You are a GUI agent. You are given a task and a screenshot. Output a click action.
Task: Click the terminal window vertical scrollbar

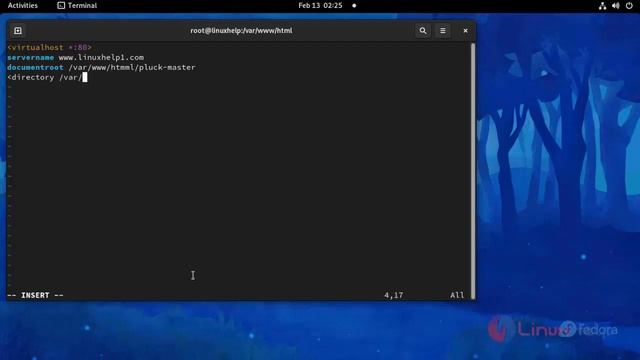[x=473, y=171]
